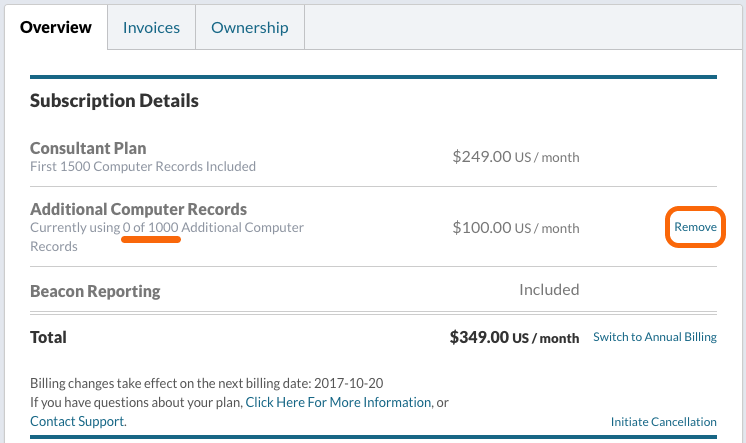Click 'Currently using 0 of 1000' text
Screen dimensions: 746x443
[104, 227]
